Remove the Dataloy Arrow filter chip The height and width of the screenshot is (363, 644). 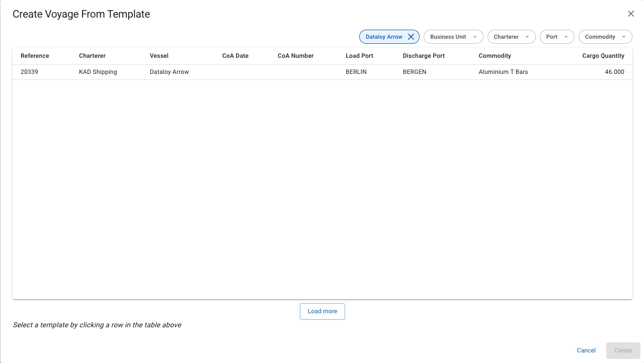tap(411, 37)
